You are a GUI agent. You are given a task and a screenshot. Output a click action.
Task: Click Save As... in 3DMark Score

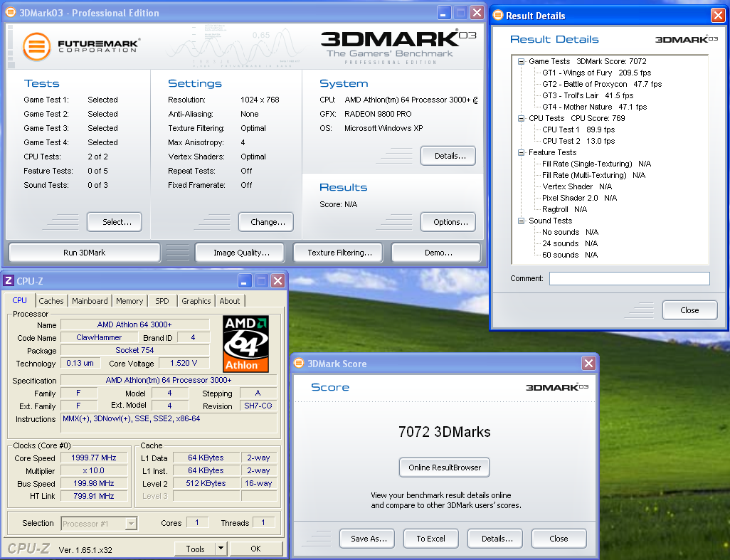[367, 539]
